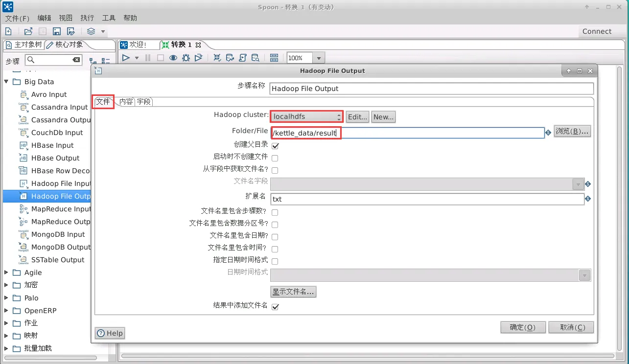Click the New... cluster button
The image size is (629, 364).
click(x=383, y=117)
